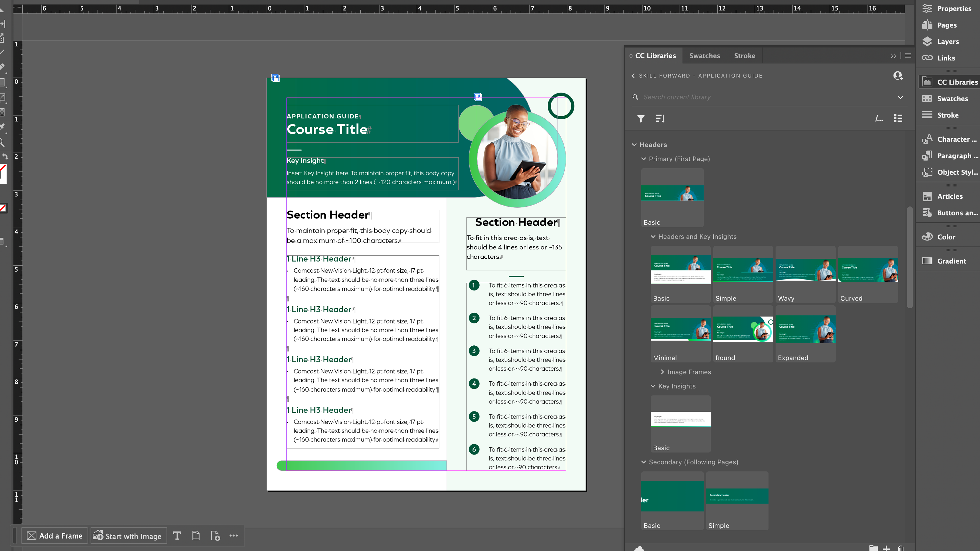Click the page icon button in bottom bar
Screen dimensions: 980x551
(x=196, y=535)
